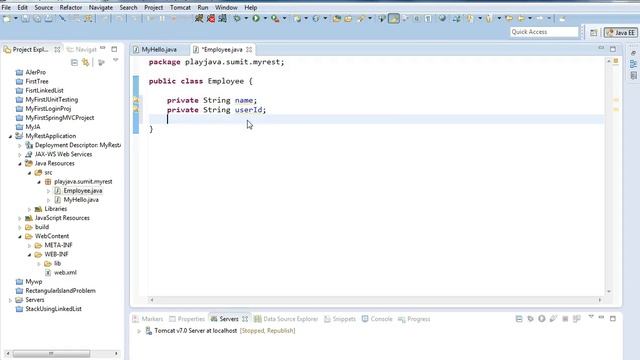This screenshot has width=640, height=360.
Task: Click the Start Tomcat cat icon
Action: point(199,18)
